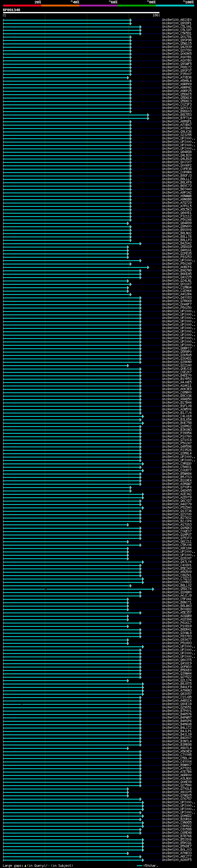
Task: Select the UniRef100_A9RPK9 hit
Action: click(177, 84)
